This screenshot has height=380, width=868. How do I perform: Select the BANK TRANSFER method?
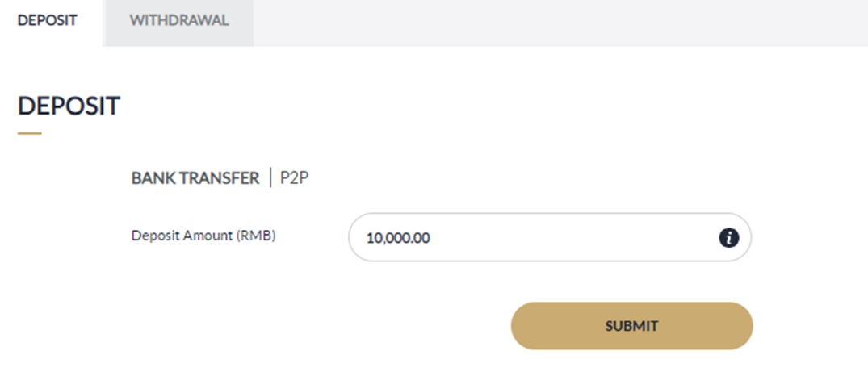coord(195,178)
